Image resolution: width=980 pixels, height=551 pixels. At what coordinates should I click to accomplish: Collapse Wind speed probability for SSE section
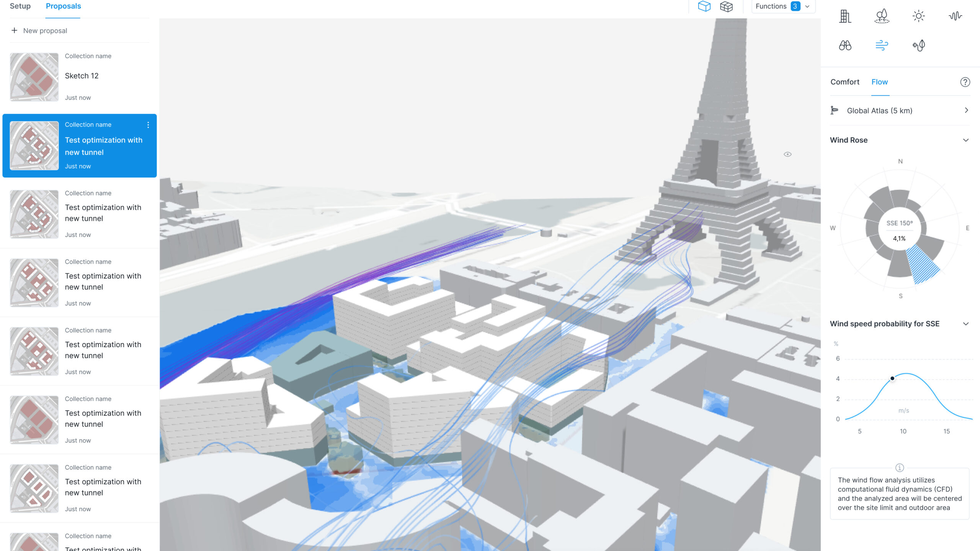tap(966, 324)
